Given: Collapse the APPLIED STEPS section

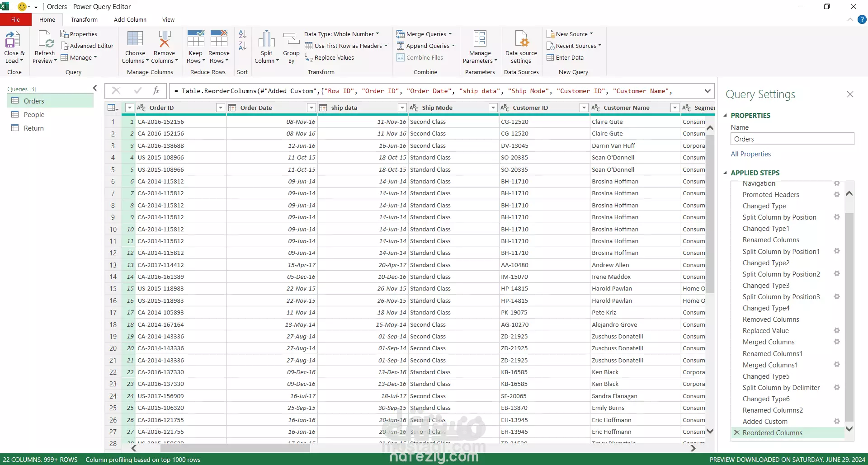Looking at the screenshot, I should point(725,173).
